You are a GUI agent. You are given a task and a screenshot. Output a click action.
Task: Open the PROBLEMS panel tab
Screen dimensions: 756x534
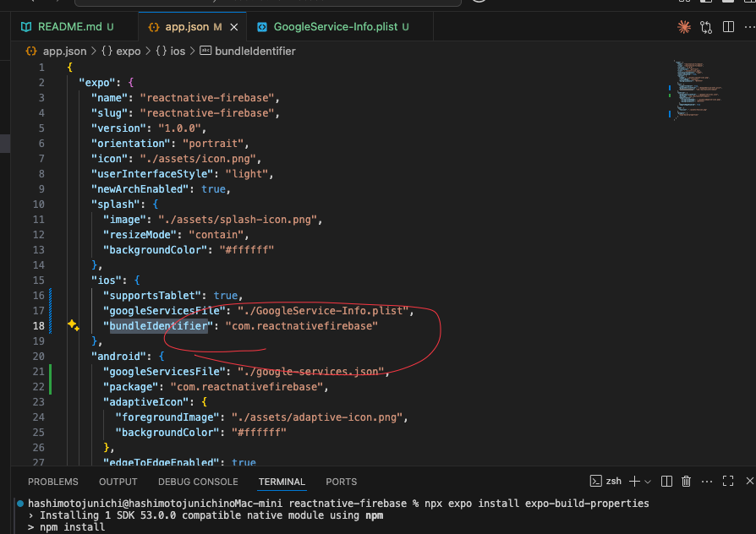[53, 482]
